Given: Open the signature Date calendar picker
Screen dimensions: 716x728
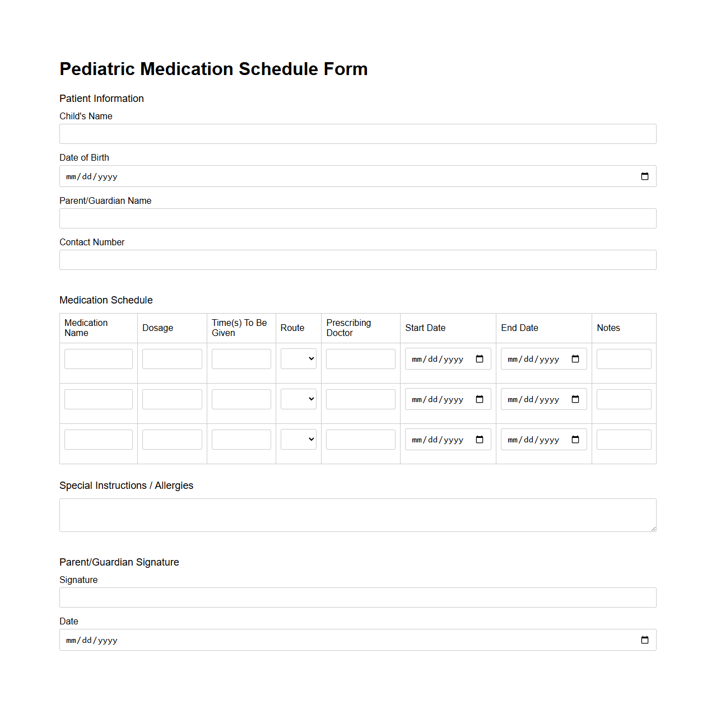Looking at the screenshot, I should (644, 640).
